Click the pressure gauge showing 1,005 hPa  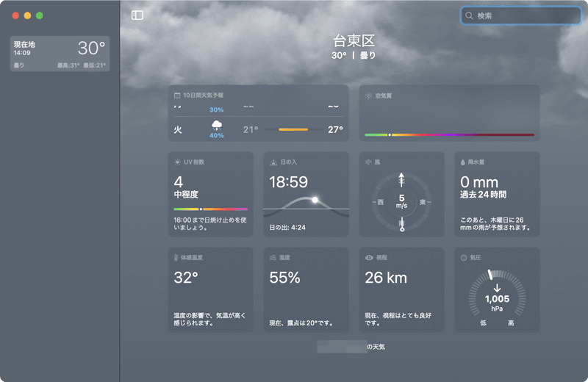(x=498, y=295)
